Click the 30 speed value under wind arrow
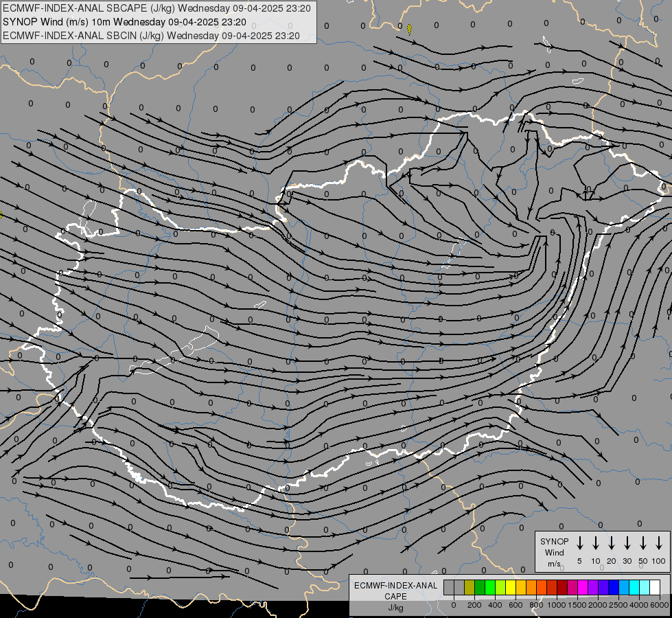 click(627, 561)
